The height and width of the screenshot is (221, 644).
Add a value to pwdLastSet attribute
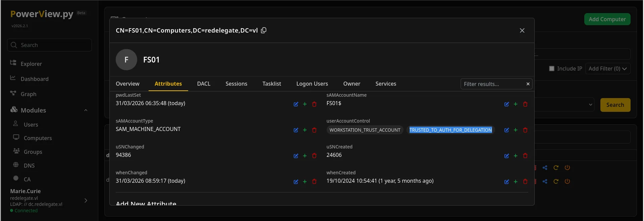305,104
